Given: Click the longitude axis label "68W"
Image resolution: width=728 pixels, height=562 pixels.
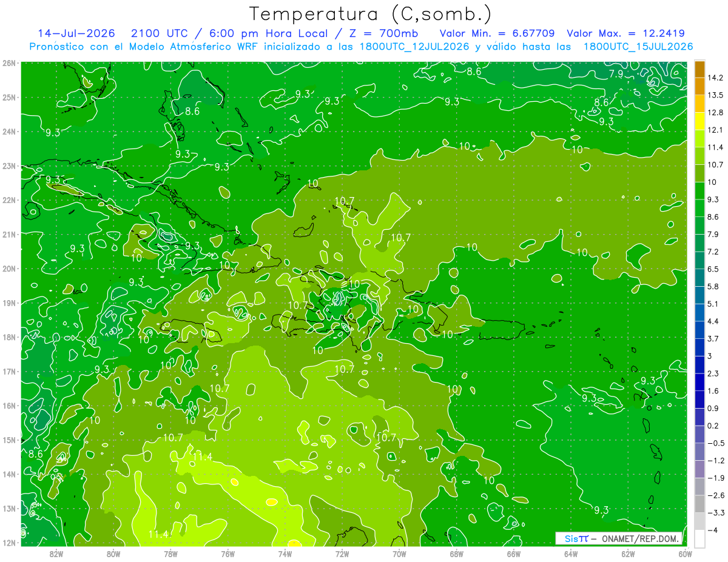Looking at the screenshot, I should [x=457, y=554].
